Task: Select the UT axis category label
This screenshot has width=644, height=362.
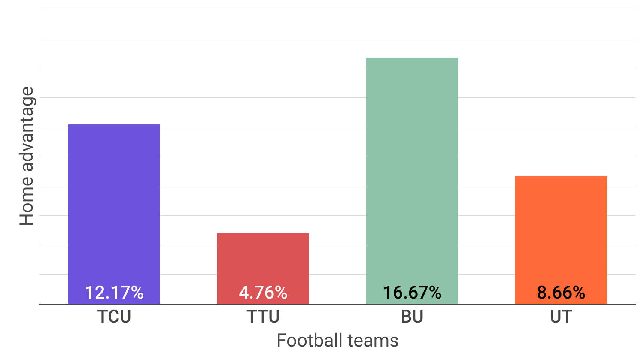Action: tap(561, 317)
